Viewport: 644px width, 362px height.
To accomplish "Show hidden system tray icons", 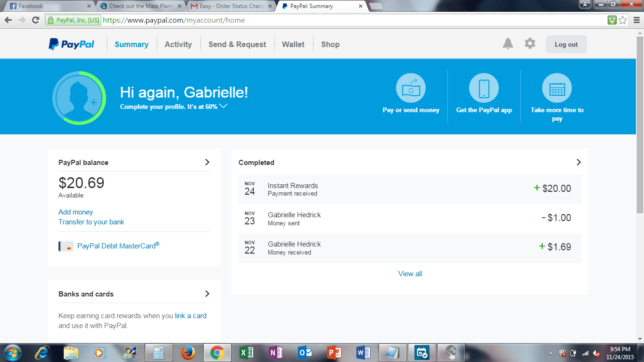I will pyautogui.click(x=551, y=353).
